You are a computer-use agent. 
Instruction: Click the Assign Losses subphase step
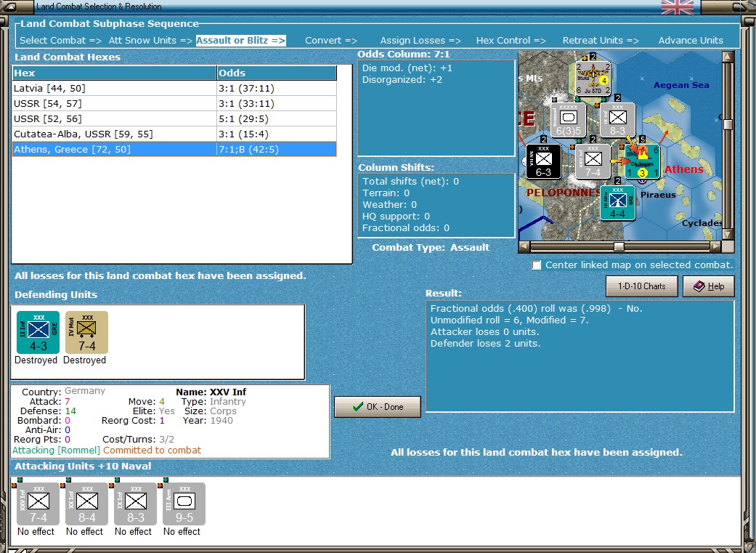420,41
